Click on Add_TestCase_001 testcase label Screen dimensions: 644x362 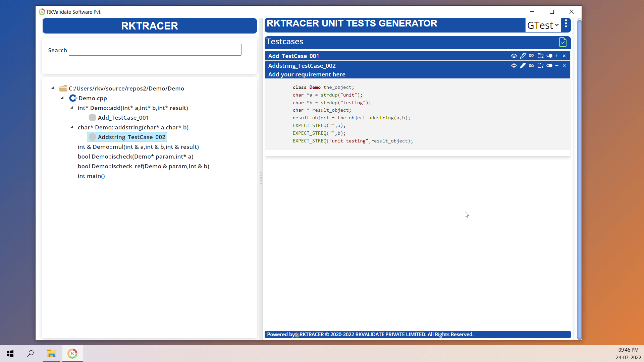(294, 56)
